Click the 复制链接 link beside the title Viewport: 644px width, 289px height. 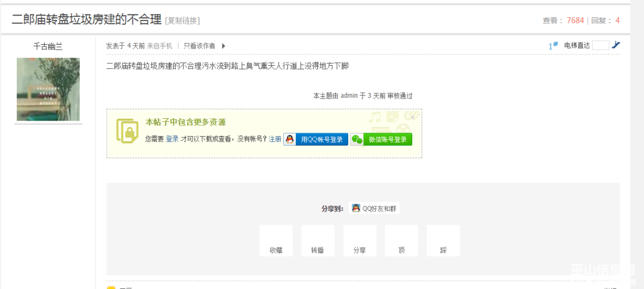pyautogui.click(x=182, y=21)
